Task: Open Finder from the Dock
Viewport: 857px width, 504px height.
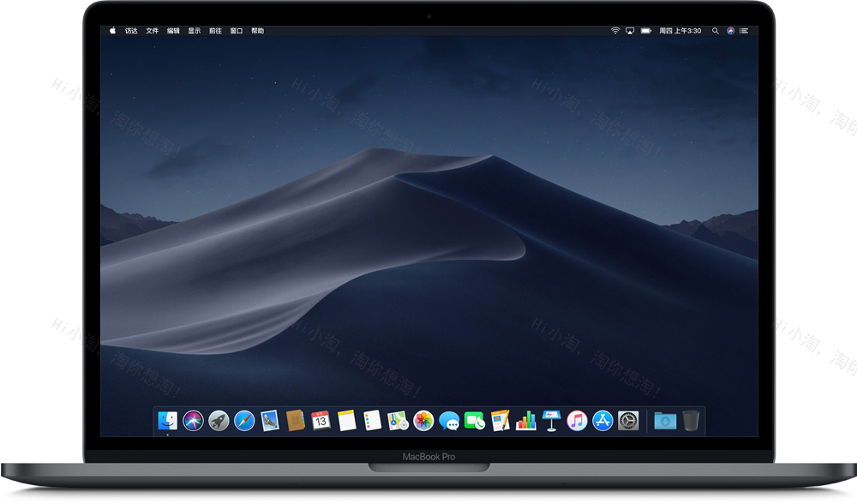Action: pos(168,420)
